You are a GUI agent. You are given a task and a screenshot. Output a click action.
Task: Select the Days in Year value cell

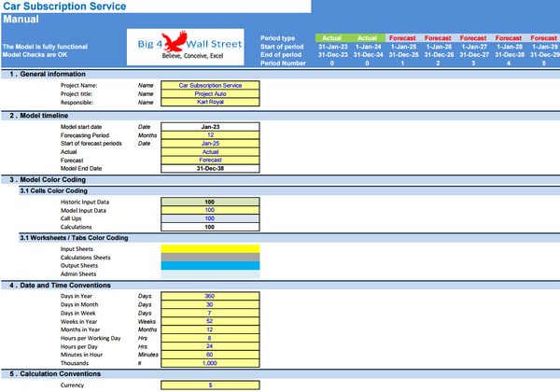(x=210, y=296)
